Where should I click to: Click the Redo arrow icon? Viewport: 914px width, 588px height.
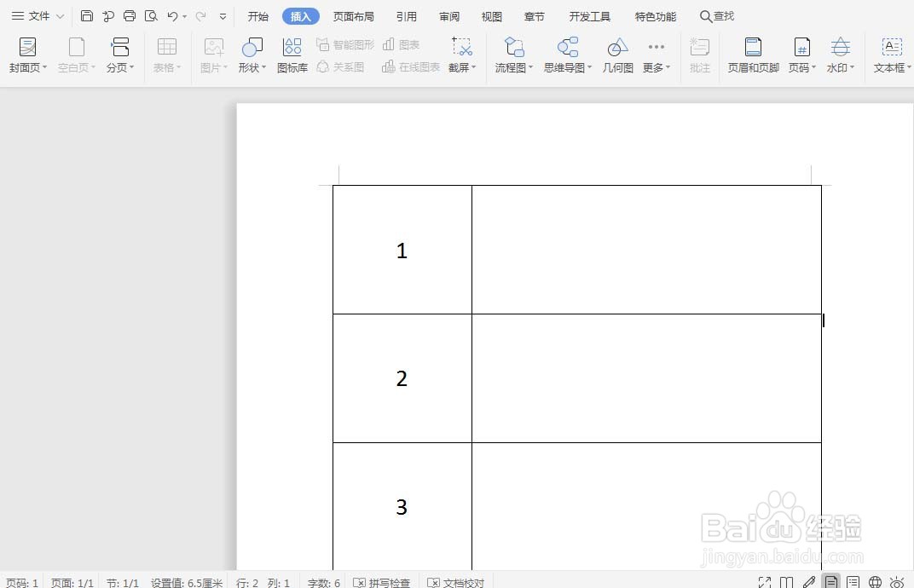tap(200, 16)
